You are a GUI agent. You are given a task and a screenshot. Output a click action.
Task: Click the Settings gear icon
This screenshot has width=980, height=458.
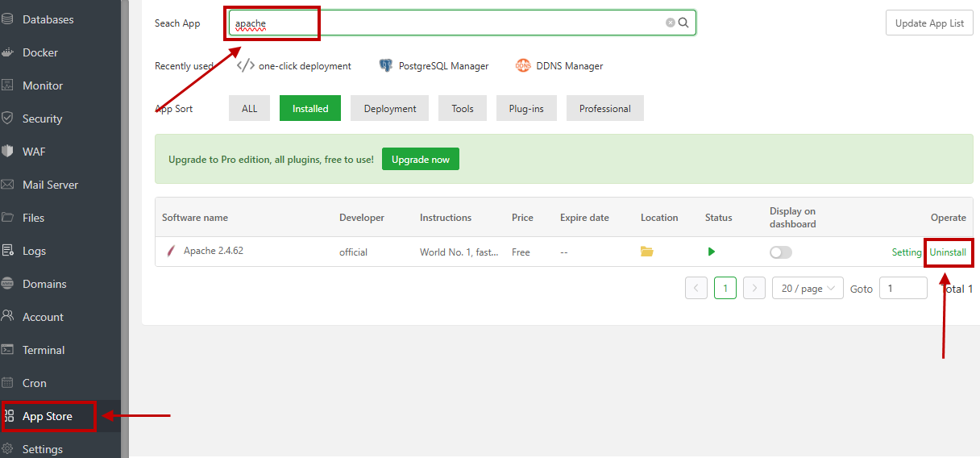[8, 449]
